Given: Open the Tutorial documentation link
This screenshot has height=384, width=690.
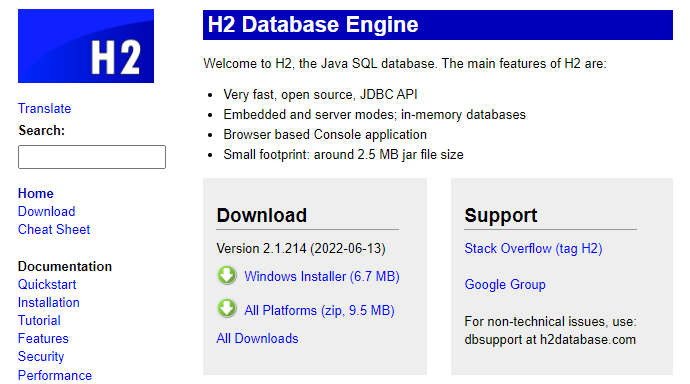Looking at the screenshot, I should (39, 321).
